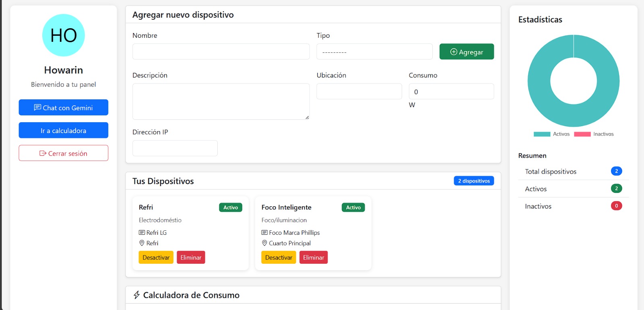Click the HO profile avatar circle

[64, 35]
